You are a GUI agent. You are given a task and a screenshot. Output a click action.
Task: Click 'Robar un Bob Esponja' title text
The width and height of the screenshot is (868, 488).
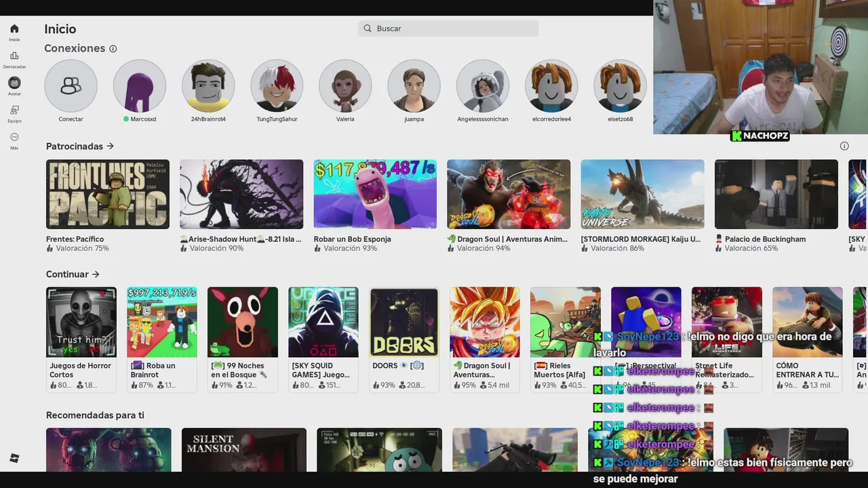(352, 239)
